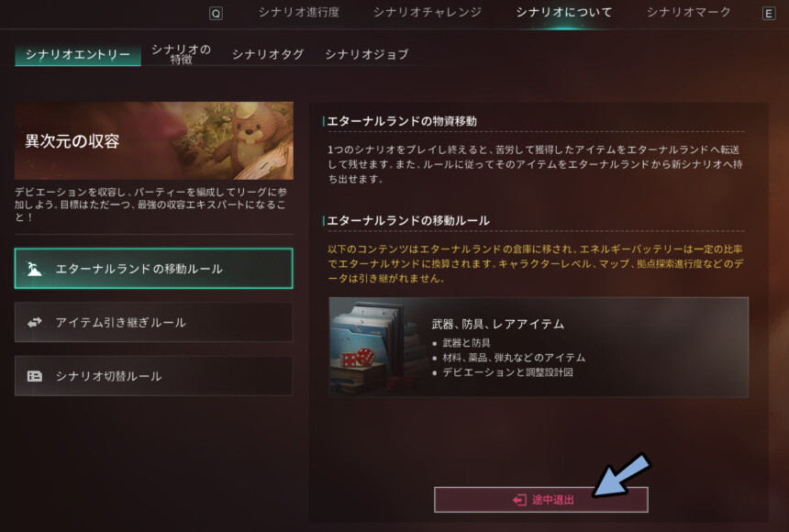789x532 pixels.
Task: Go to the シナリオマーク tab
Action: [688, 13]
